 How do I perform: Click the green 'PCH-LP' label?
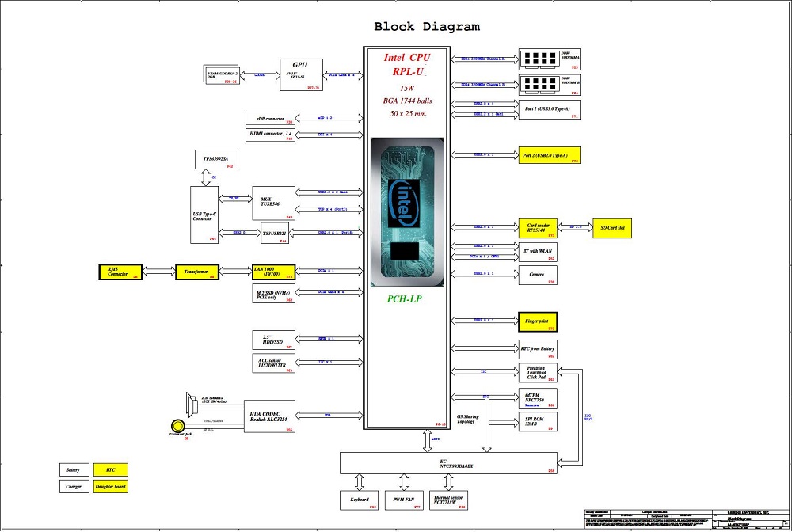point(404,298)
